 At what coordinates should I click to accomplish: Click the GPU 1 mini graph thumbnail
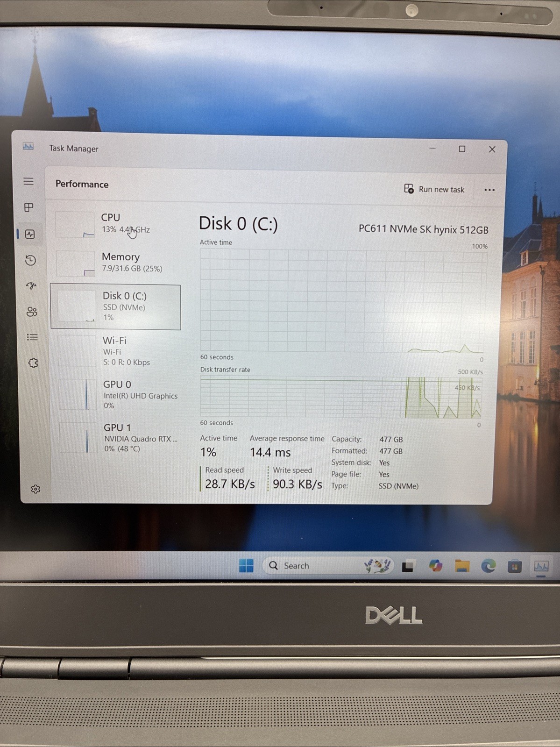coord(78,437)
